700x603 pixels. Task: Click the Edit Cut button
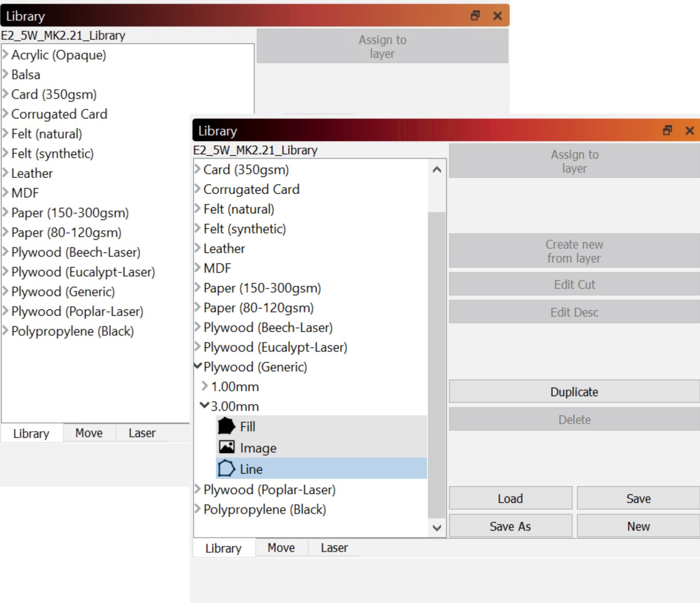pyautogui.click(x=574, y=284)
